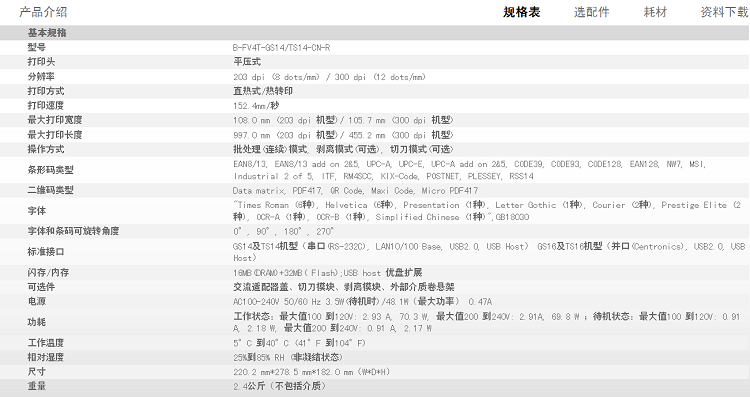
Task: Select model text B-FV4T-GS14/TS14-CN-R
Action: click(x=281, y=48)
